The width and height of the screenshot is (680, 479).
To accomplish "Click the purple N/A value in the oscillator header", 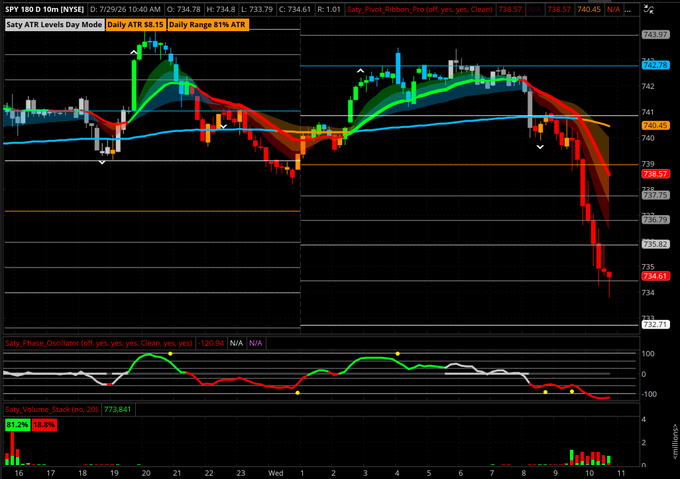I will tap(255, 343).
